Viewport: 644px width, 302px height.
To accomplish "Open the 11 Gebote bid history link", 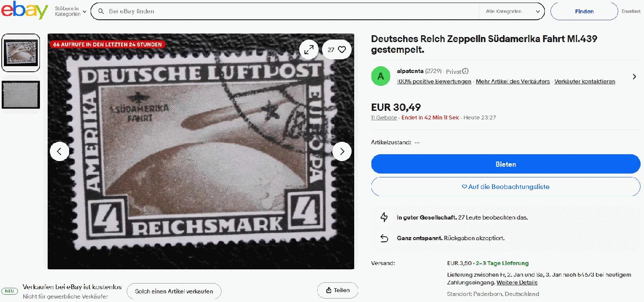I will point(384,118).
